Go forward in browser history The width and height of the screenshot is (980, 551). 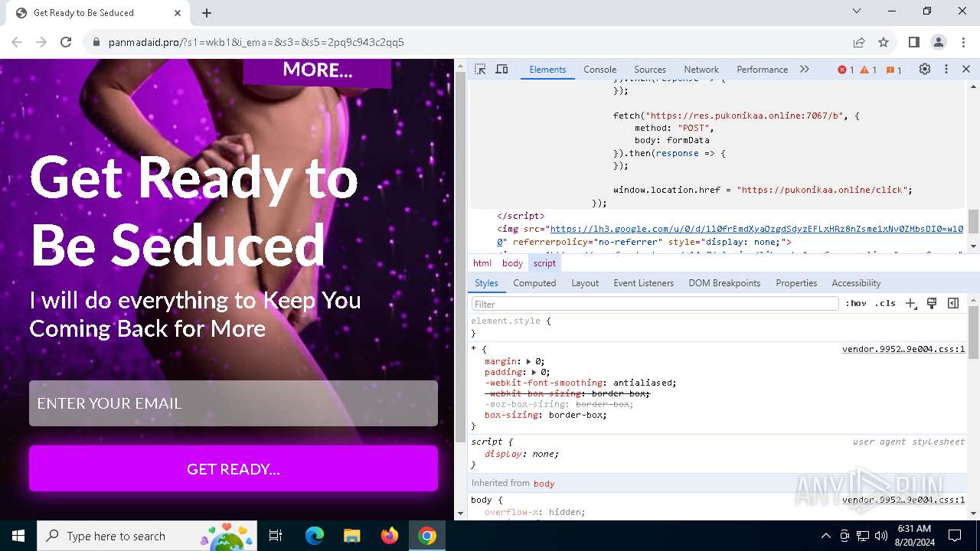click(41, 42)
